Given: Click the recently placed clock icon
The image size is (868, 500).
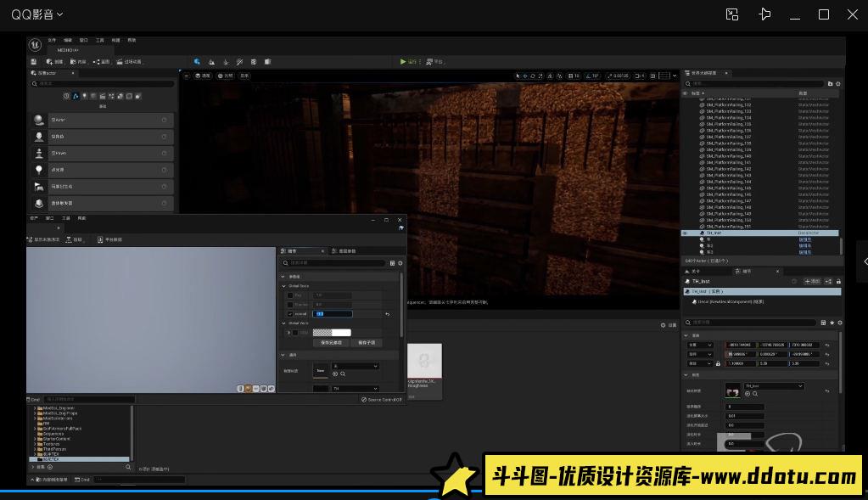Looking at the screenshot, I should pos(66,96).
